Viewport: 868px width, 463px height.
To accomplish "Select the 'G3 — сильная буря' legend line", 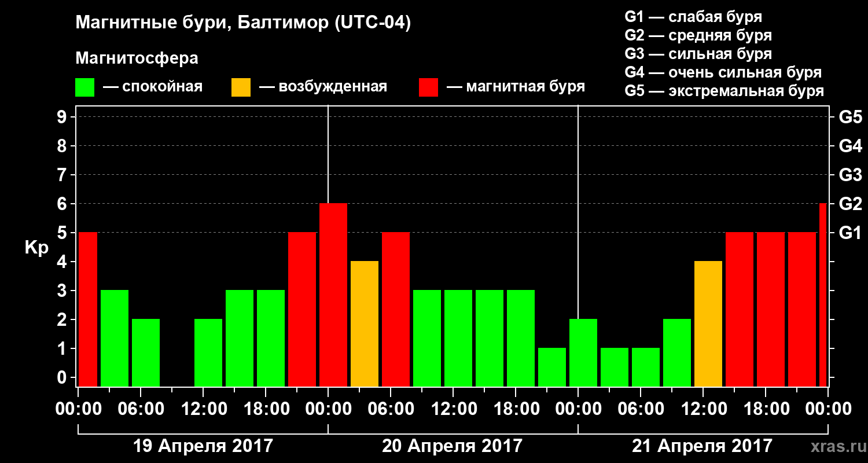I will pyautogui.click(x=698, y=54).
